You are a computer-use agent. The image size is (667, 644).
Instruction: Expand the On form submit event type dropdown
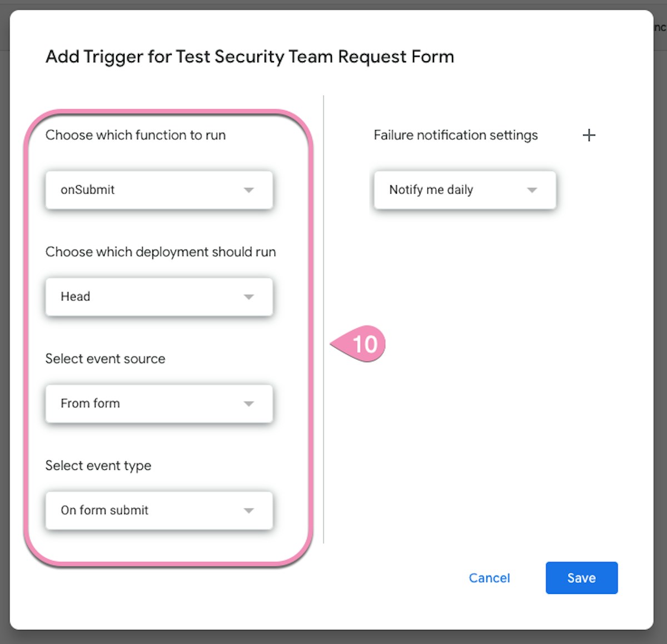point(158,511)
